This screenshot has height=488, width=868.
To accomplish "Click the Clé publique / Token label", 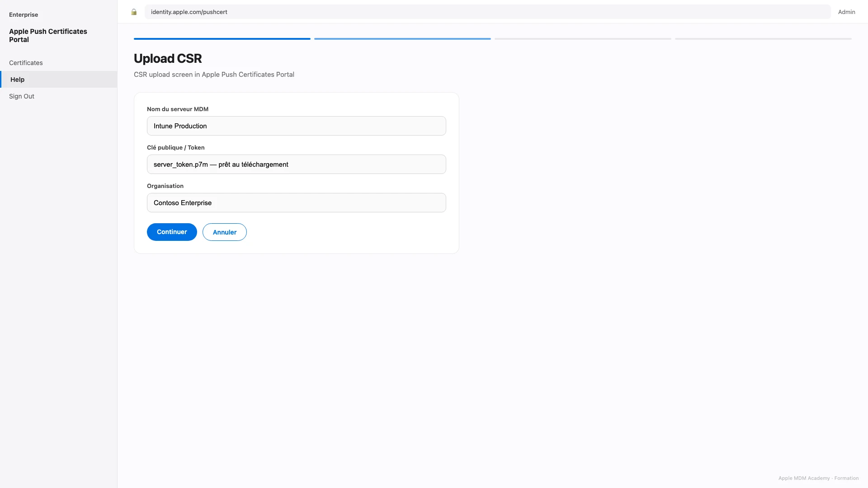I will tap(175, 148).
